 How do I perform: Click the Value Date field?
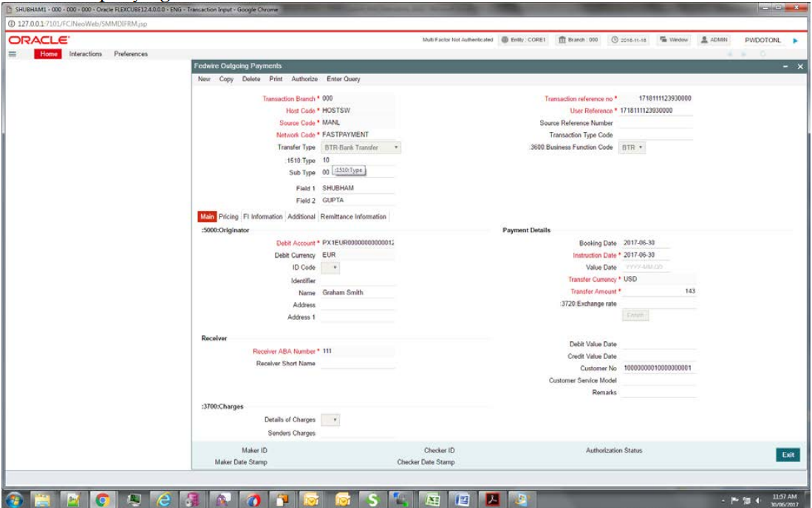[x=646, y=267]
